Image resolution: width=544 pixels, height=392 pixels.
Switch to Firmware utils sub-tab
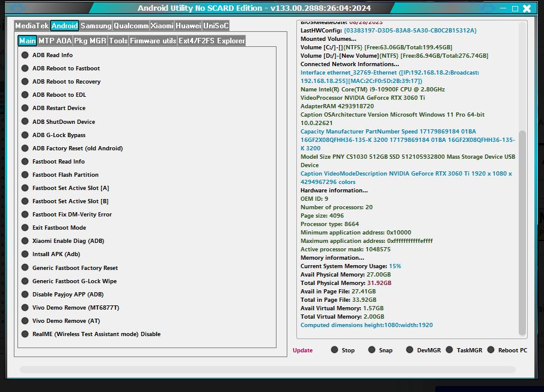153,41
